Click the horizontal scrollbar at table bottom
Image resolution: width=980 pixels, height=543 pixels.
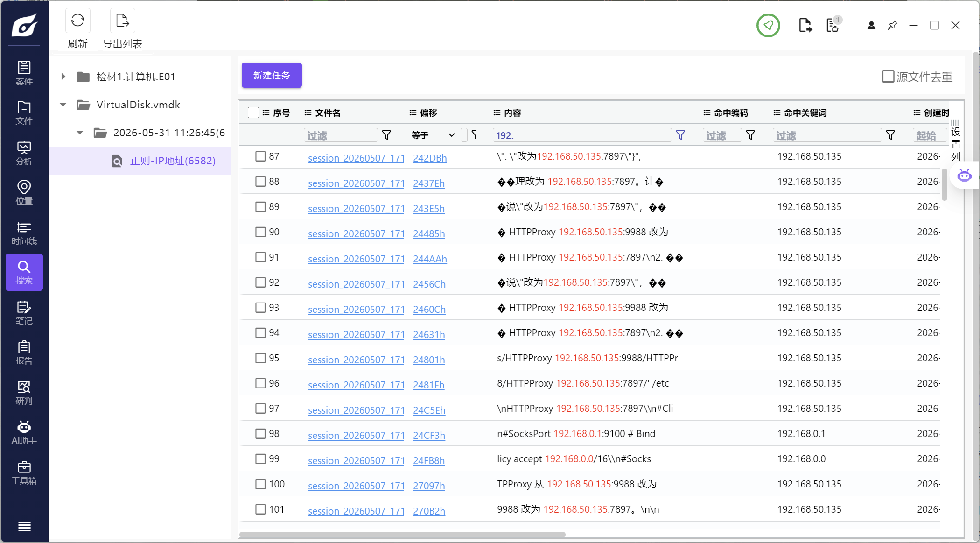pyautogui.click(x=402, y=535)
